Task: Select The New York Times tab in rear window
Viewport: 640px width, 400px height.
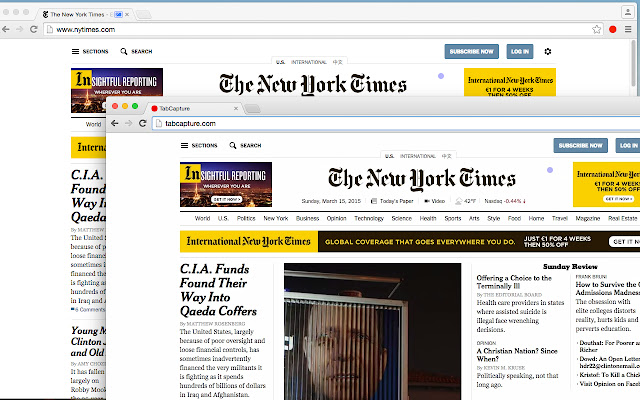Action: [x=85, y=14]
